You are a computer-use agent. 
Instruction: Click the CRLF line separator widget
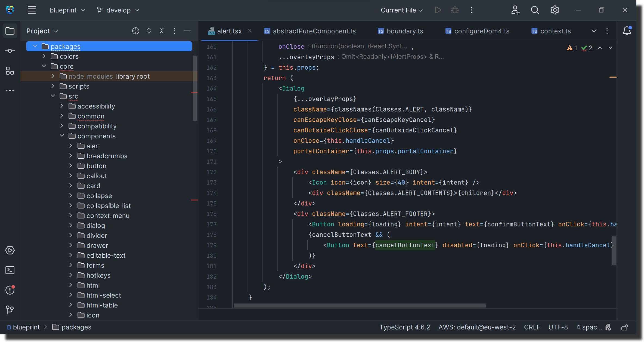(x=532, y=327)
